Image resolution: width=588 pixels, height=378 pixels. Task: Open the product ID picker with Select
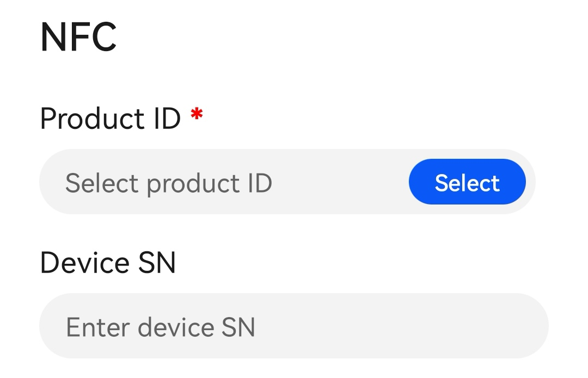pos(467,182)
